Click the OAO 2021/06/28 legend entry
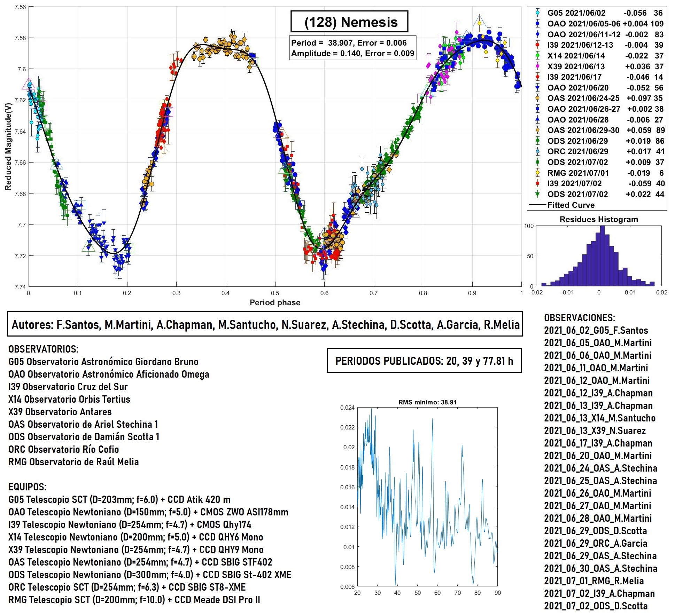This screenshot has height=616, width=675. (597, 120)
